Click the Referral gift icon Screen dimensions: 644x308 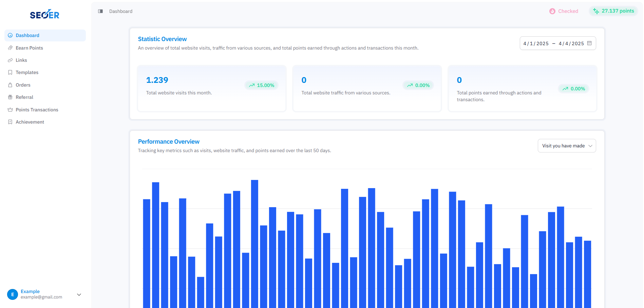click(10, 97)
